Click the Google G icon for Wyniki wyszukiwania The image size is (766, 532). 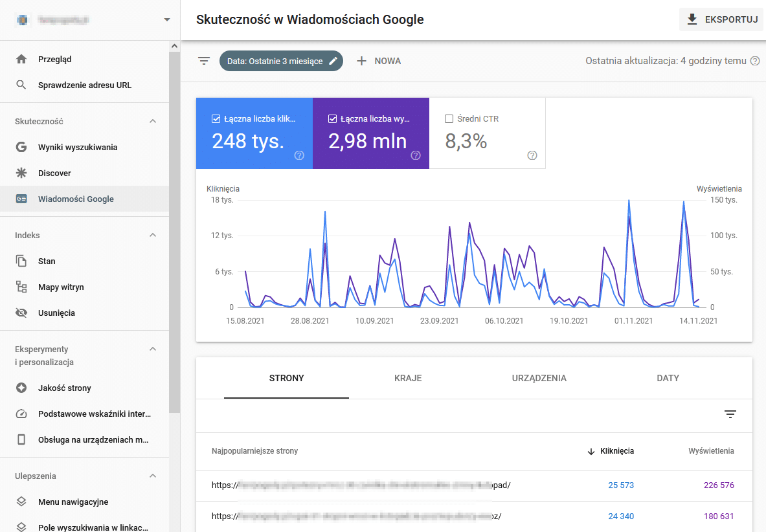click(x=21, y=147)
